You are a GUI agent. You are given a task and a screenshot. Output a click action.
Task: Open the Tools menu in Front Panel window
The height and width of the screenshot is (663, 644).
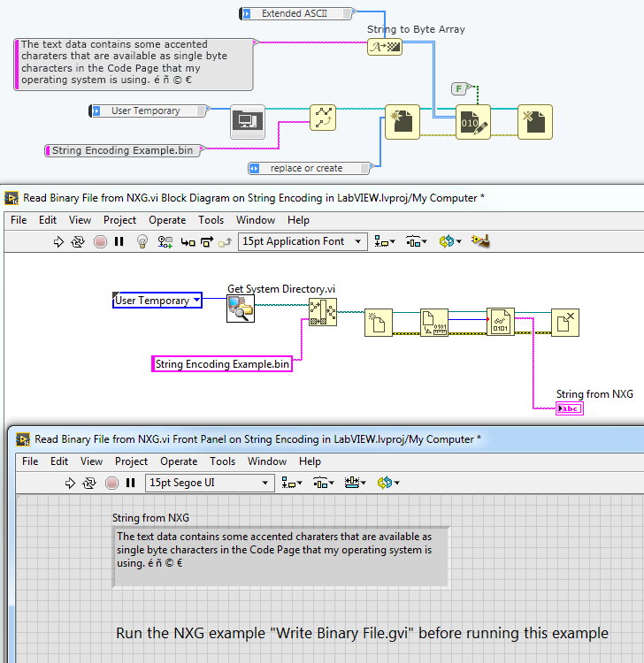point(222,461)
